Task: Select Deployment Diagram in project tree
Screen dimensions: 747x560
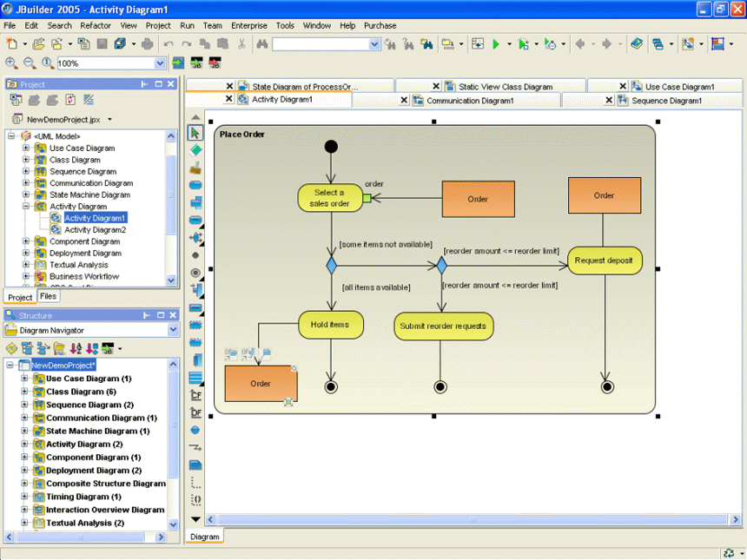Action: coord(85,253)
